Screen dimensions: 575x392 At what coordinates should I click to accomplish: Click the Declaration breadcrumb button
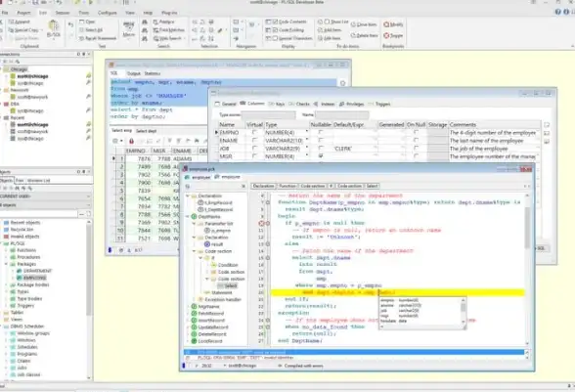click(263, 187)
